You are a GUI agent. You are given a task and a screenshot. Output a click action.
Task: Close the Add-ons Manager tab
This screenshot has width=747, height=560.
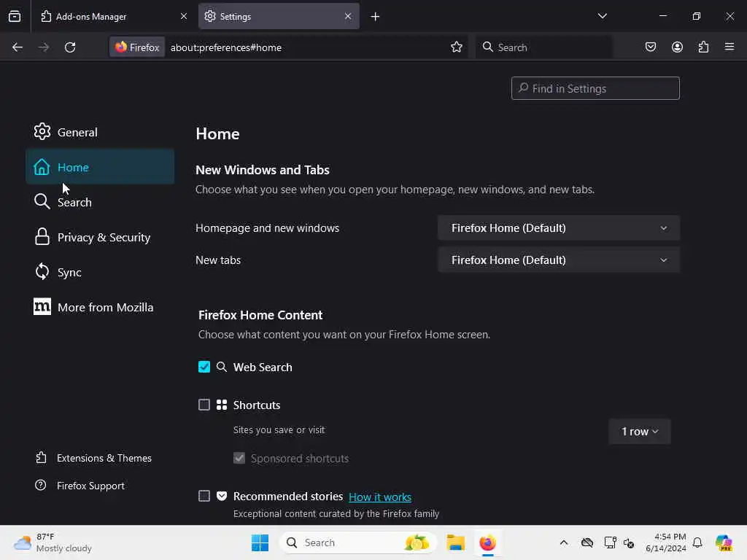pyautogui.click(x=184, y=16)
